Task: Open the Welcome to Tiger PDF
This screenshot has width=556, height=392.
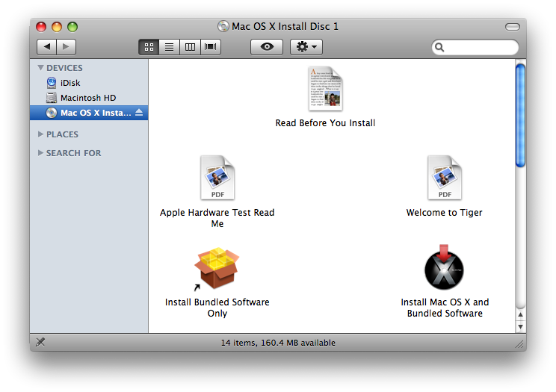Action: 444,178
